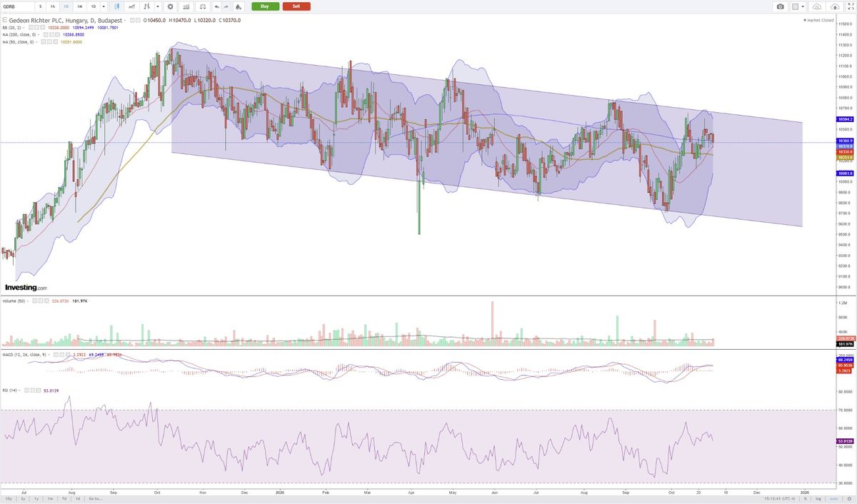This screenshot has height=504, width=857.
Task: Toggle percent scale option
Action: pos(805,498)
